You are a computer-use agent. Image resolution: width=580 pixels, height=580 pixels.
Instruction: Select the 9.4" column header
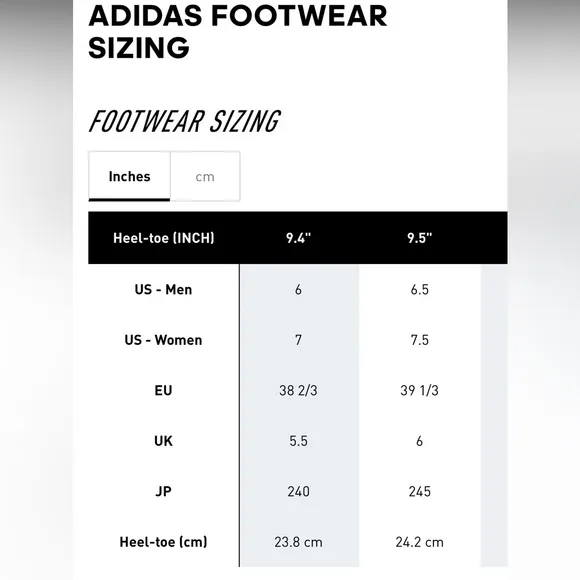point(299,238)
